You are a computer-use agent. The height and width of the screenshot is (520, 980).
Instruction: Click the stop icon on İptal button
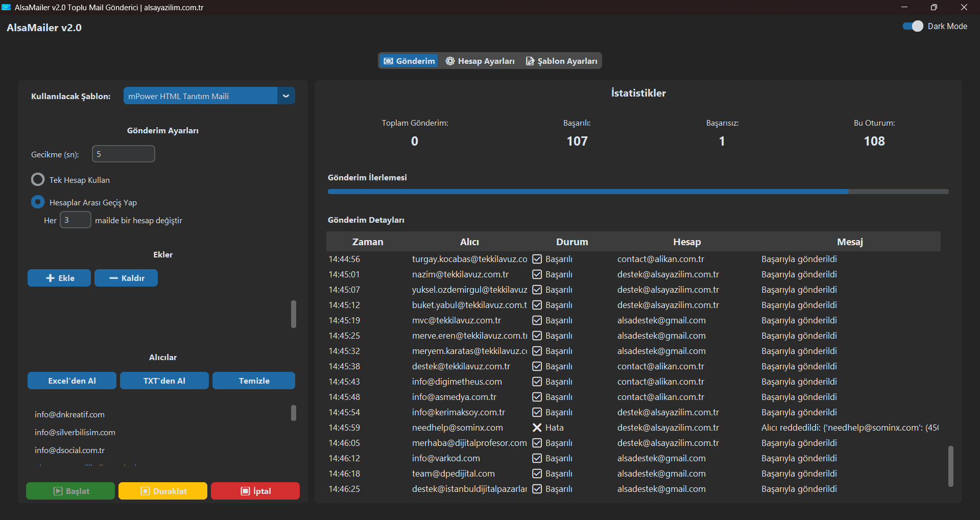coord(245,491)
